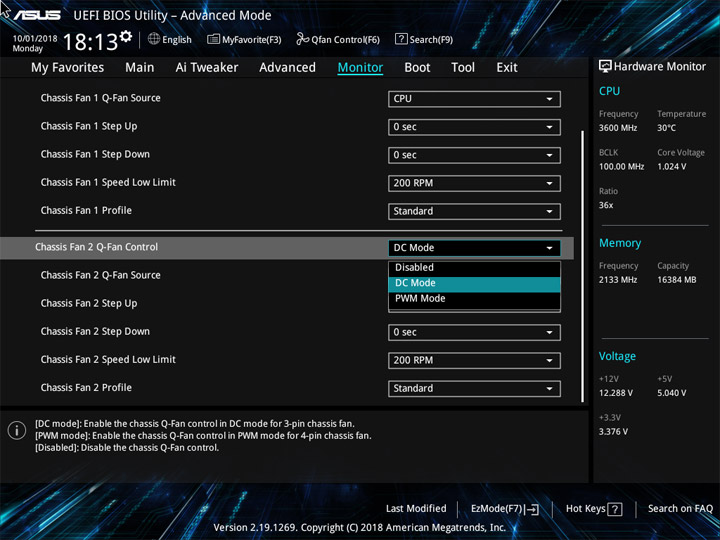
Task: Open Search(F9)
Action: [424, 39]
